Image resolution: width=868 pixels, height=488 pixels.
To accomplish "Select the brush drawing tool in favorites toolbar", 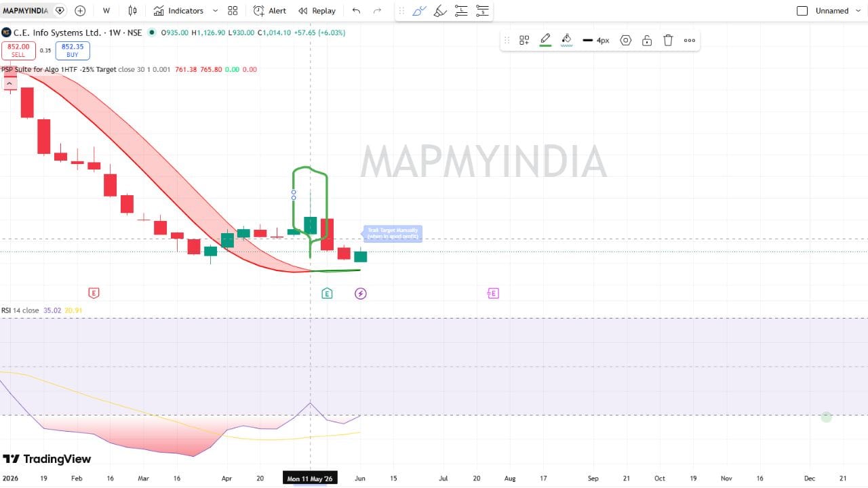I will click(419, 11).
